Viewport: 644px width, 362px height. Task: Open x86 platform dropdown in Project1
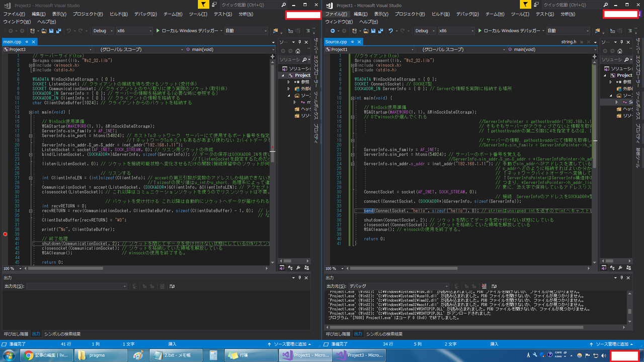(455, 31)
